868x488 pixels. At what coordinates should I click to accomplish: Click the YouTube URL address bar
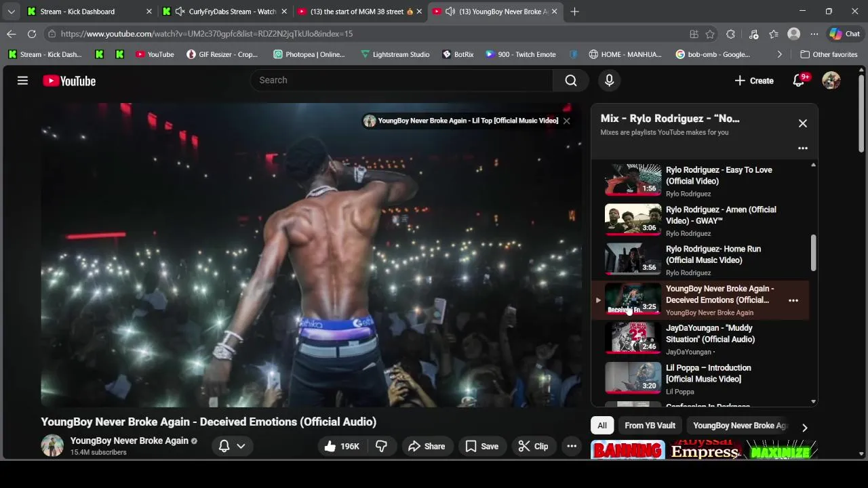(366, 34)
